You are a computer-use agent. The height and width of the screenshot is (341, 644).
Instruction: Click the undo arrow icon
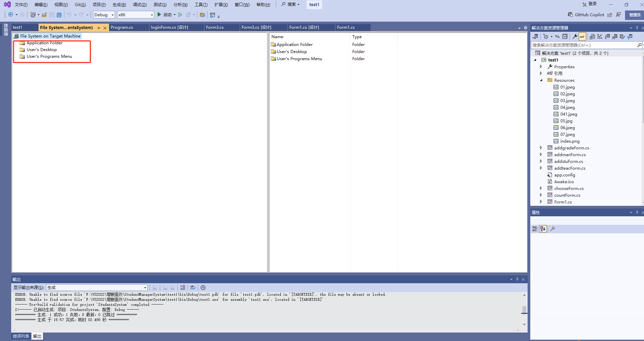tap(69, 15)
